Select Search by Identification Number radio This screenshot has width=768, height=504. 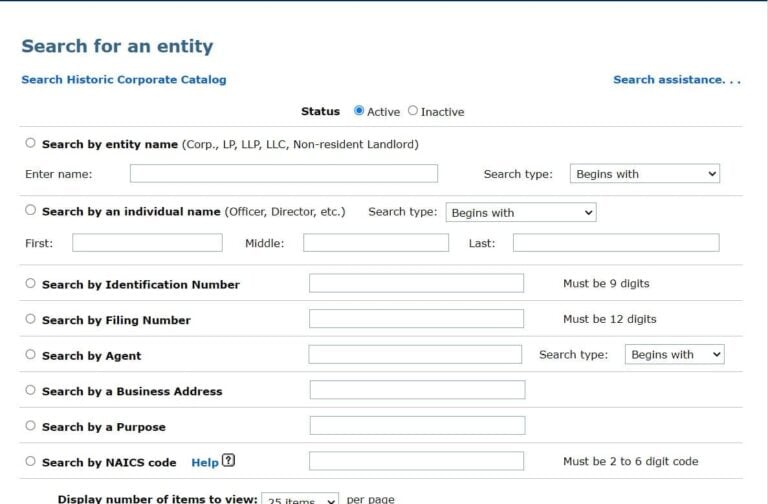pyautogui.click(x=30, y=283)
